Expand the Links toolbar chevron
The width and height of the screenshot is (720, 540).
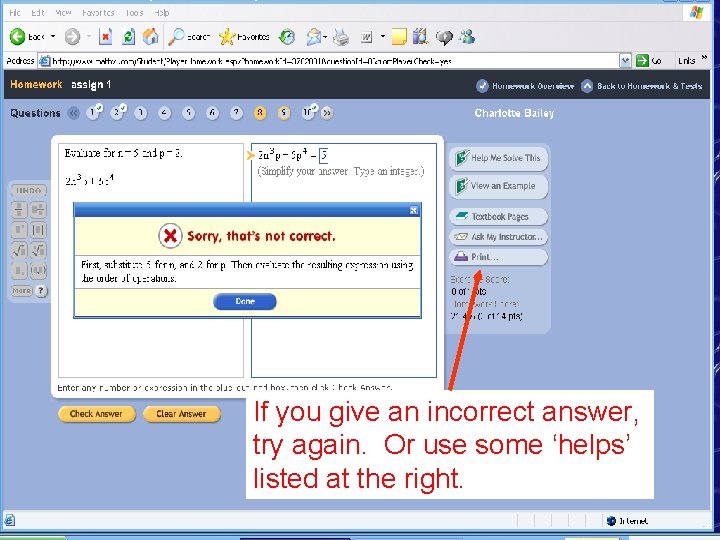point(704,58)
